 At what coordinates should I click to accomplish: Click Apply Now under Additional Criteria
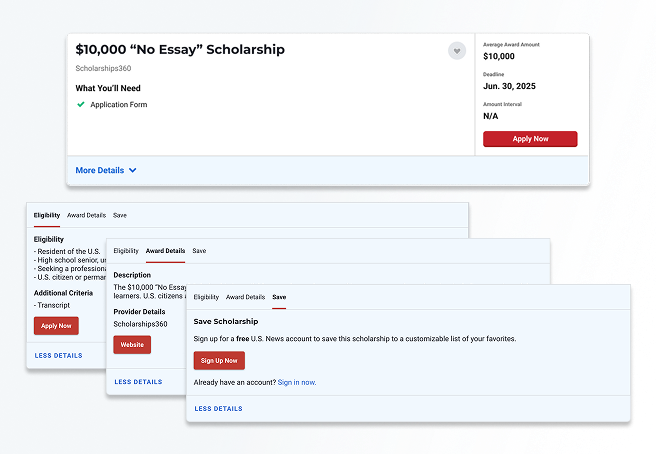click(56, 326)
